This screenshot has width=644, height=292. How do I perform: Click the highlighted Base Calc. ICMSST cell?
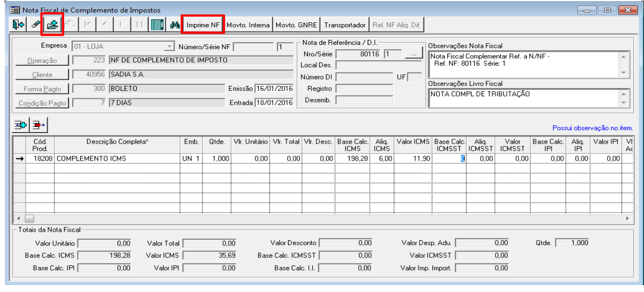tap(449, 159)
